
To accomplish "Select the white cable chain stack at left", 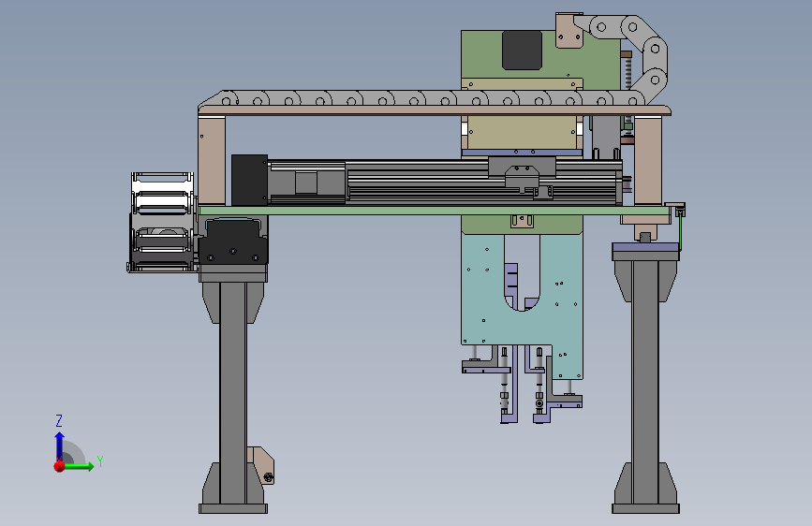I will click(162, 222).
